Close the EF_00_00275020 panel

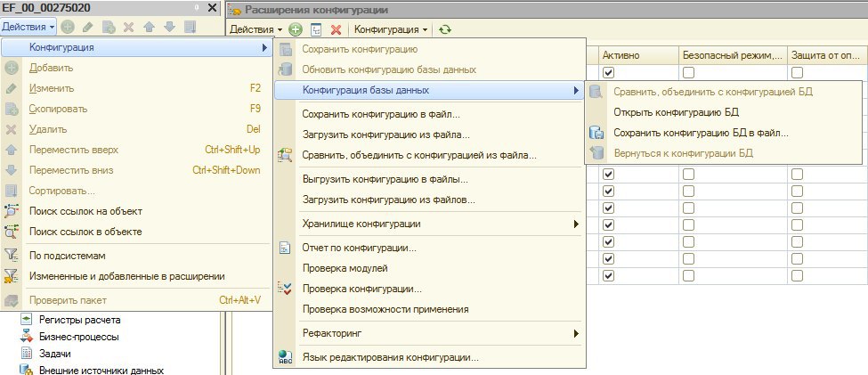(x=212, y=8)
